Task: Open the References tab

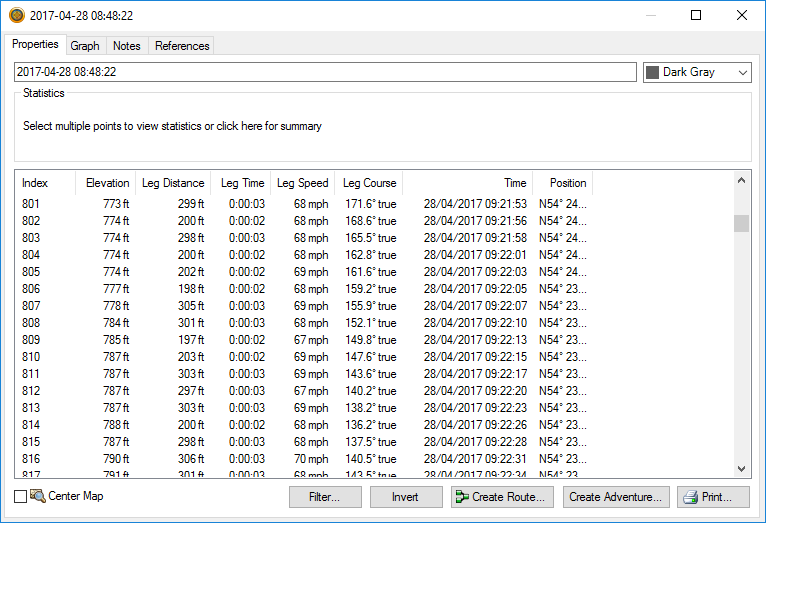Action: [x=182, y=46]
